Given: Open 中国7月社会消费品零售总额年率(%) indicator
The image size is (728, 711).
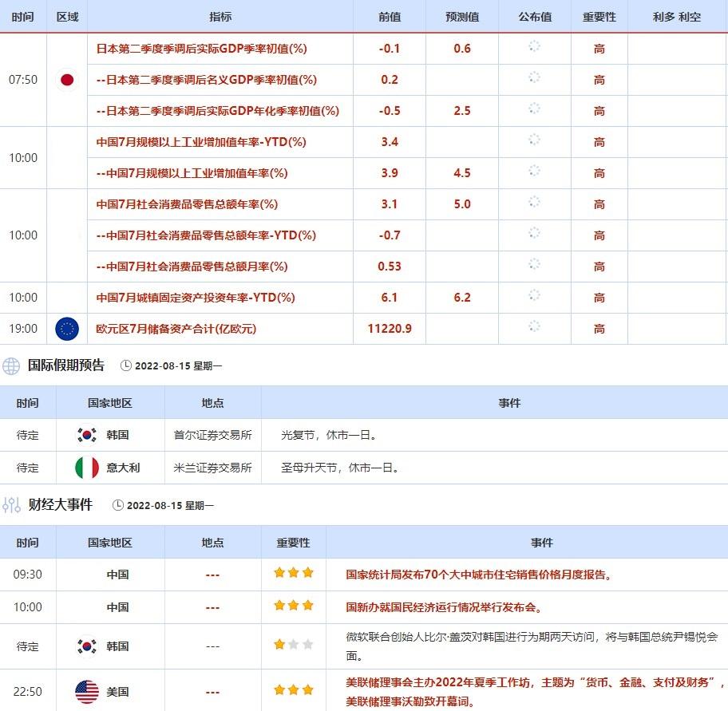Looking at the screenshot, I should click(x=187, y=204).
